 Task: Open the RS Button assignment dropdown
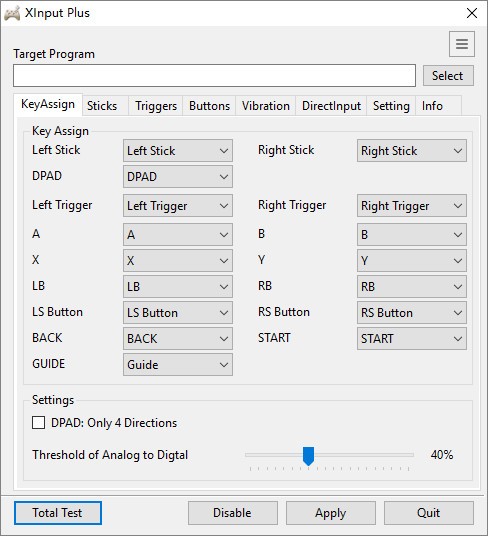(411, 312)
